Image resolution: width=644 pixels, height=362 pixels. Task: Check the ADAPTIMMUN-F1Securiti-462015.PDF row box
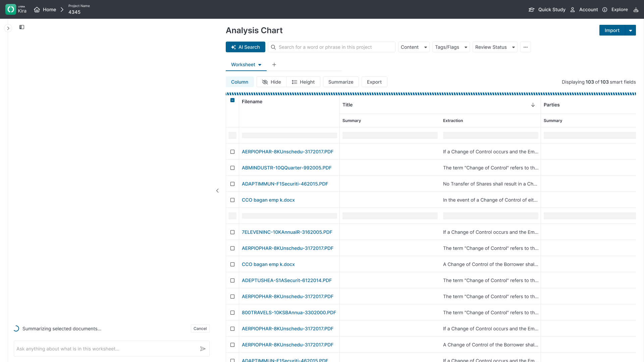(232, 184)
